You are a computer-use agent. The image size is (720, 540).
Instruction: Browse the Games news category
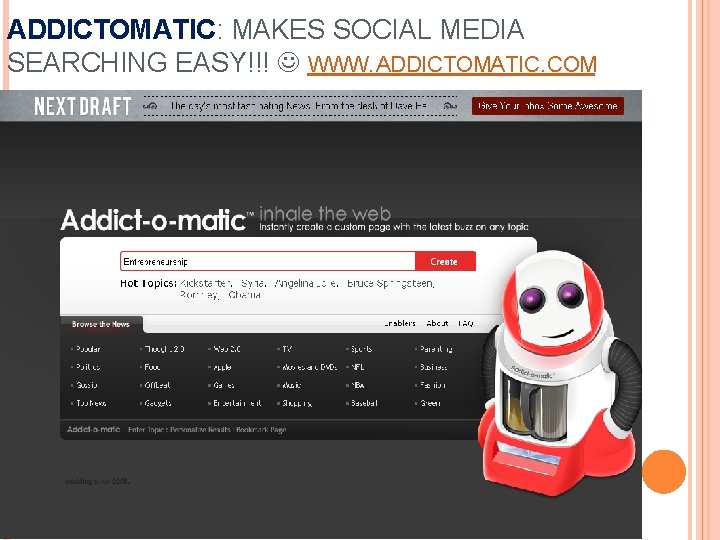(x=224, y=385)
